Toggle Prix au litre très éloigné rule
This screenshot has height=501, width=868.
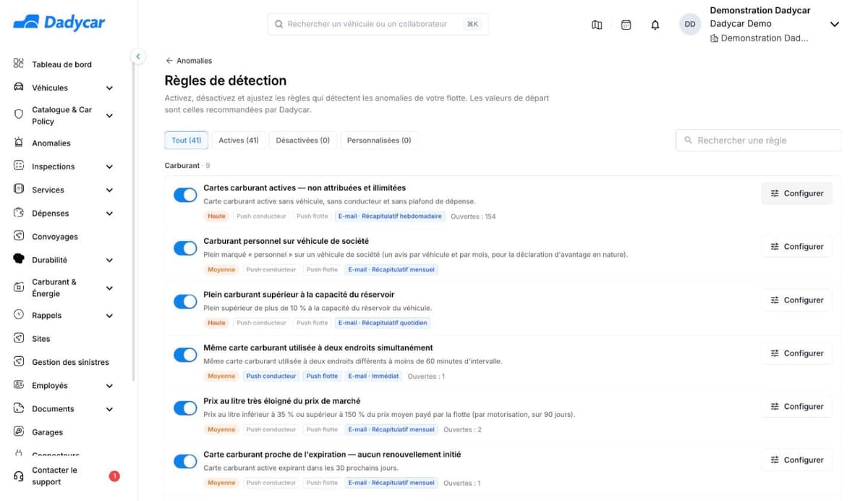(x=185, y=408)
